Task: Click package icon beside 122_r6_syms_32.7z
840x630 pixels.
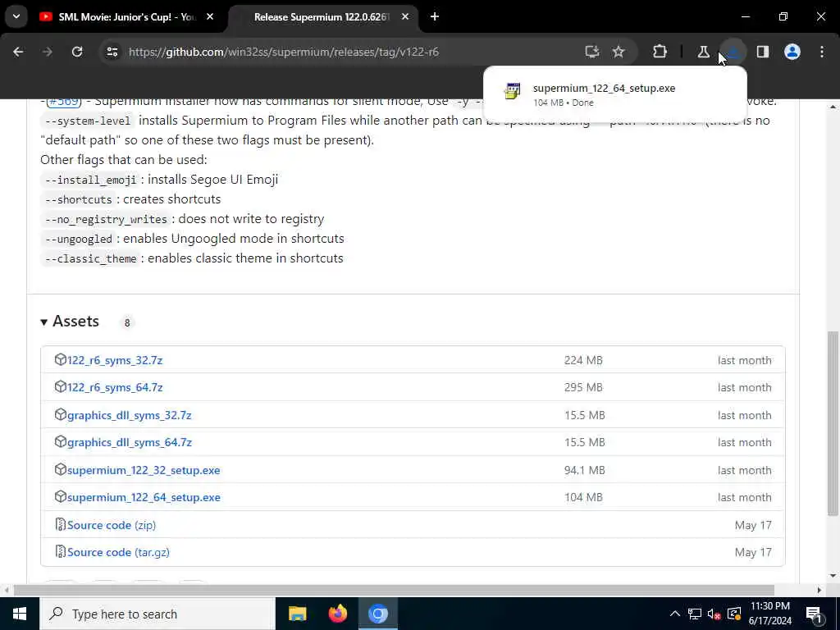Action: [60, 359]
